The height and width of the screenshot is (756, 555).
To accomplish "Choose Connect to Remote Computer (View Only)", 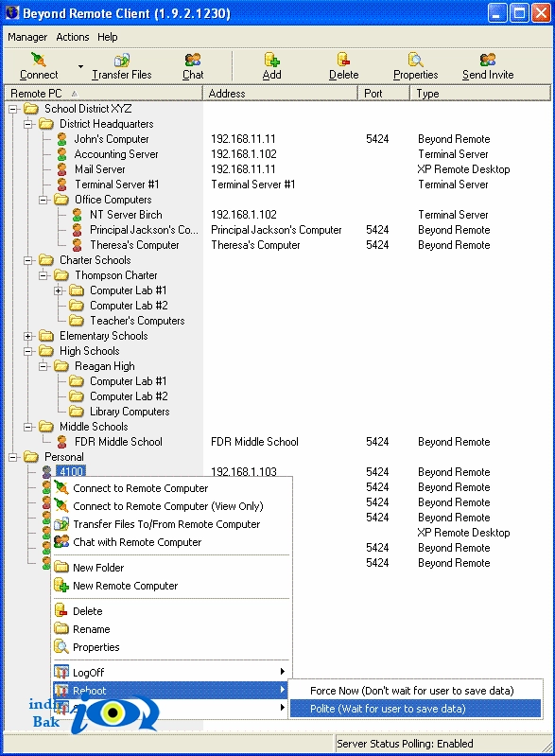I will (x=171, y=506).
